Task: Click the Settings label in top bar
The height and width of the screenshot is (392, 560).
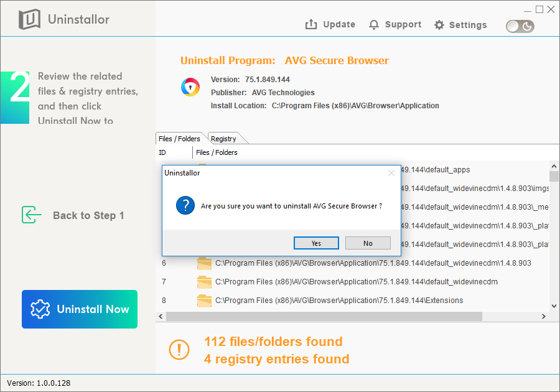Action: (468, 25)
